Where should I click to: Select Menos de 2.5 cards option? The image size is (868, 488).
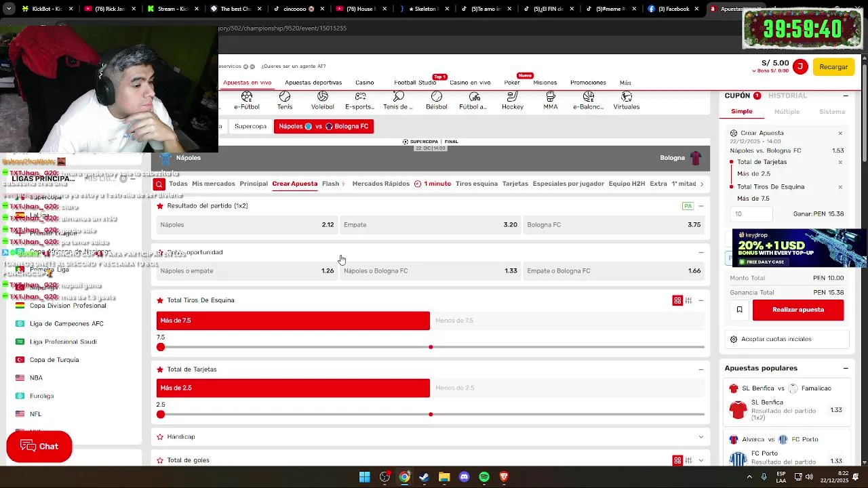[x=568, y=388]
